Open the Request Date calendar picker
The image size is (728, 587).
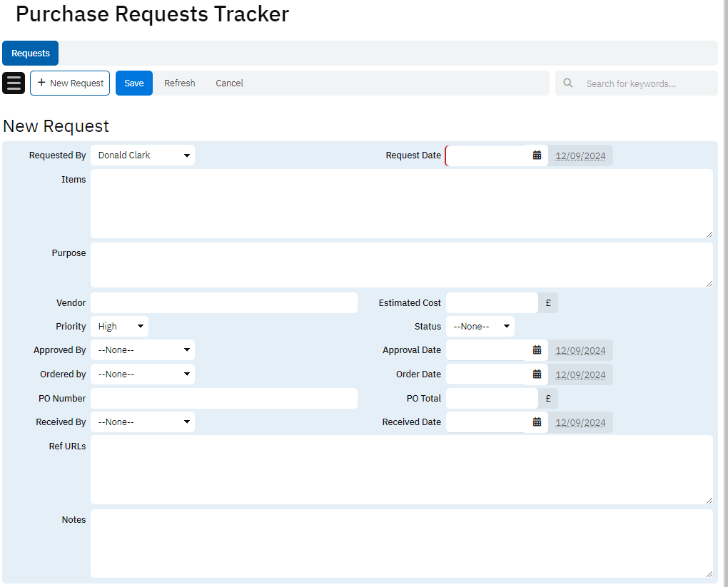coord(537,155)
